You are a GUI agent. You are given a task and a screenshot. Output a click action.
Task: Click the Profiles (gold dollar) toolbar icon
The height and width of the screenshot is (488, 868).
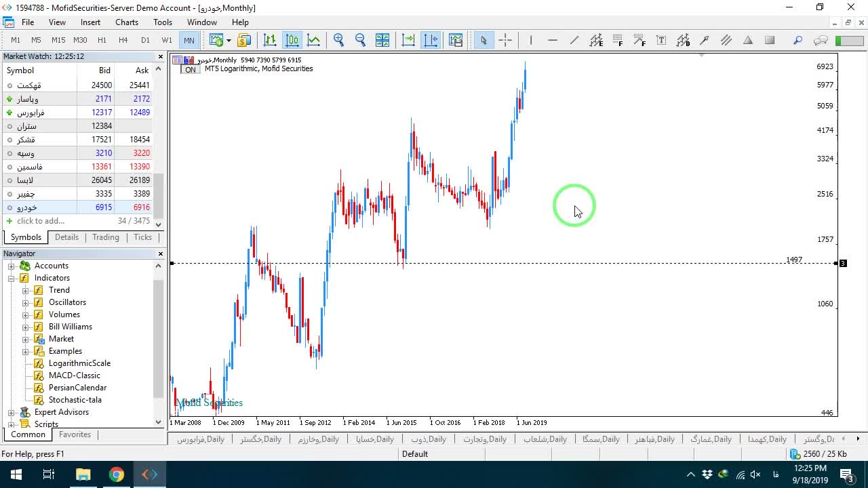244,40
